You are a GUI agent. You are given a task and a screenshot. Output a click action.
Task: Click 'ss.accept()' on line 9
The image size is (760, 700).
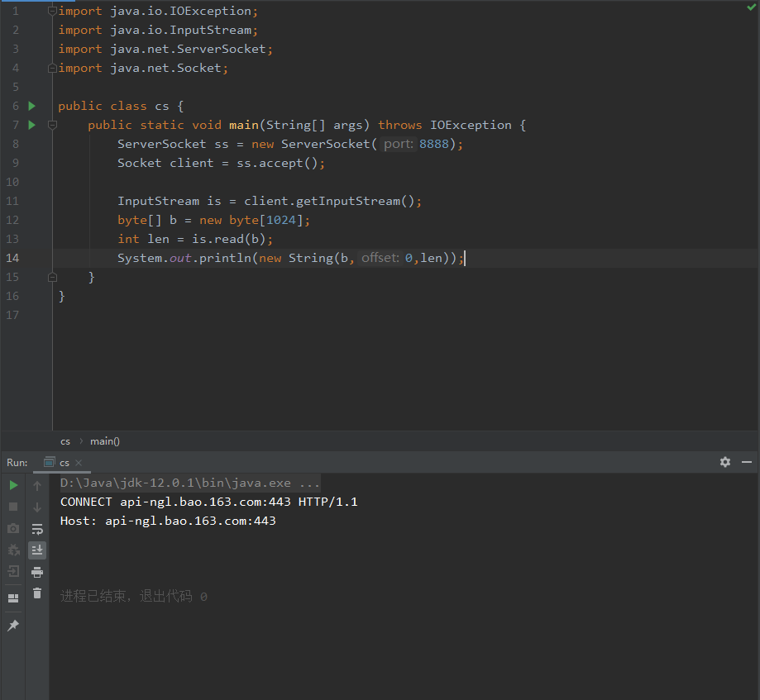tap(277, 164)
